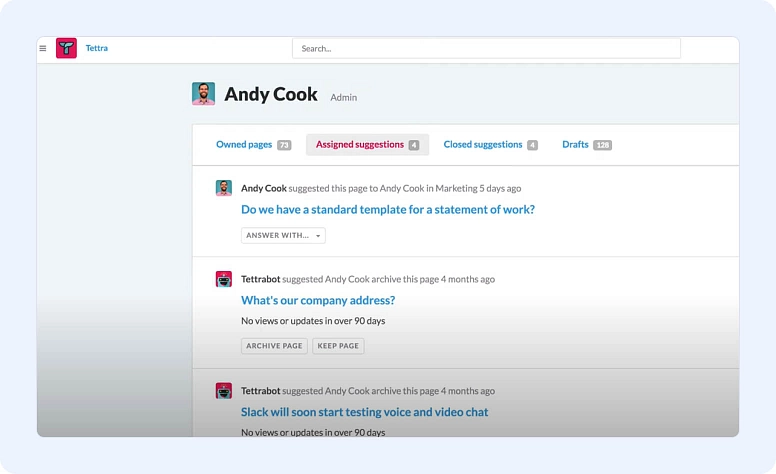This screenshot has width=776, height=474.
Task: Go to the Drafts tab
Action: pyautogui.click(x=575, y=145)
